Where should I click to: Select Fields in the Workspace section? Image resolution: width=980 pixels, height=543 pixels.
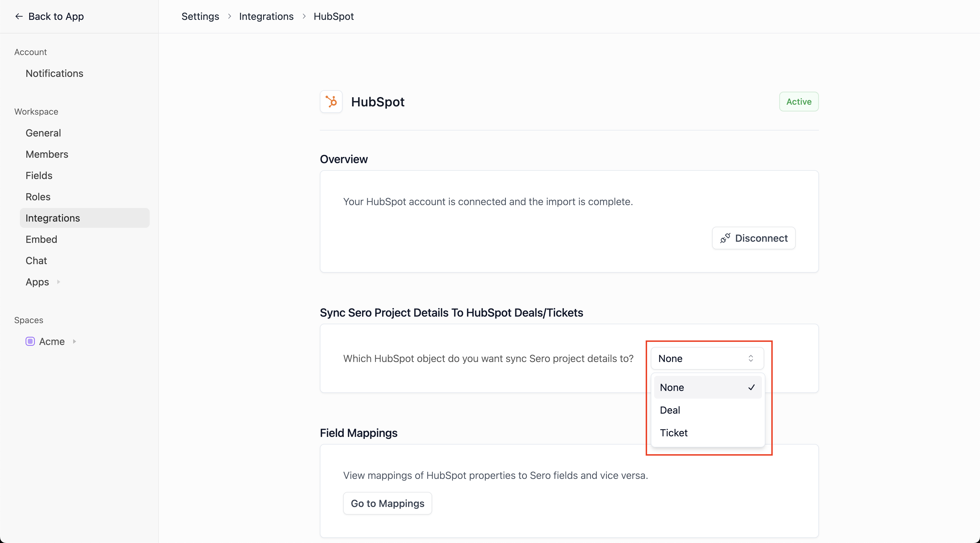(x=39, y=175)
